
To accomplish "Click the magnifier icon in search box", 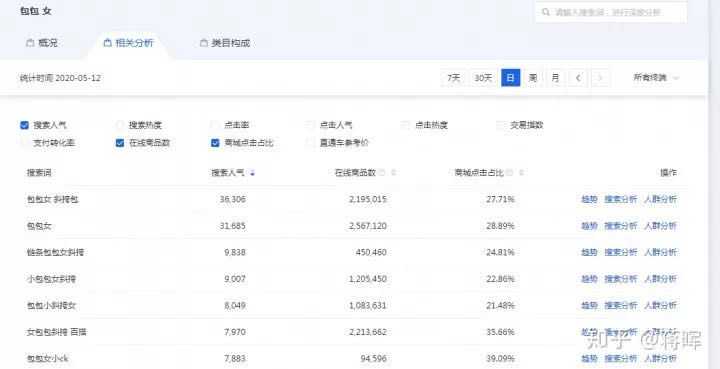I will tap(546, 12).
